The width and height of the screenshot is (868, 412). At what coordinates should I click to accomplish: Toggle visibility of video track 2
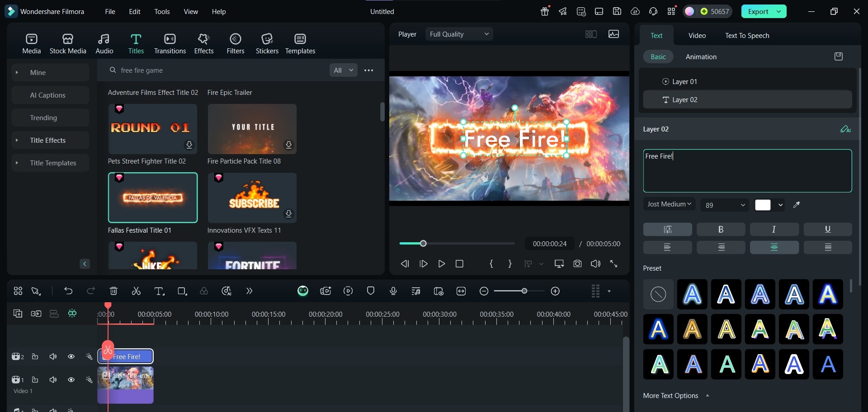point(71,357)
